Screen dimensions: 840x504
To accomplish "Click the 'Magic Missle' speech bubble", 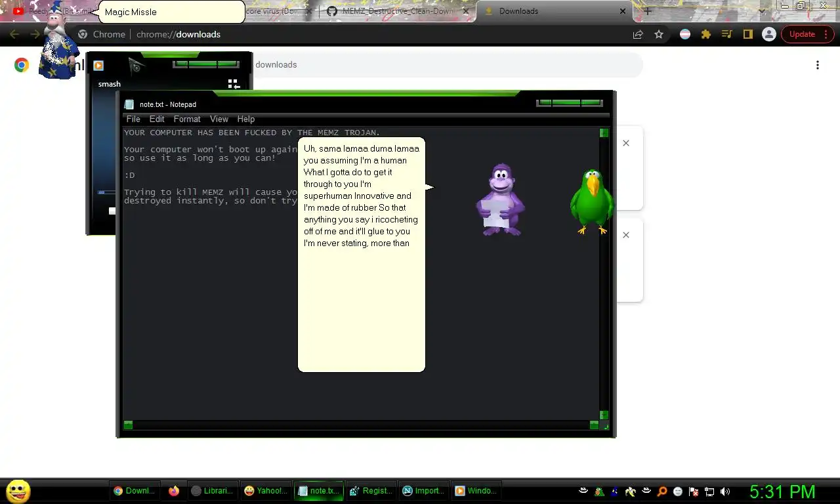I will pyautogui.click(x=171, y=12).
